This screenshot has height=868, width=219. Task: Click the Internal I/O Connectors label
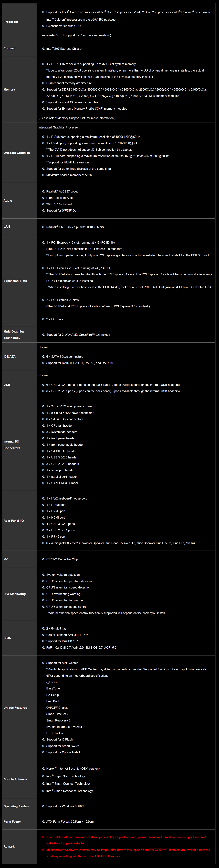point(12,445)
